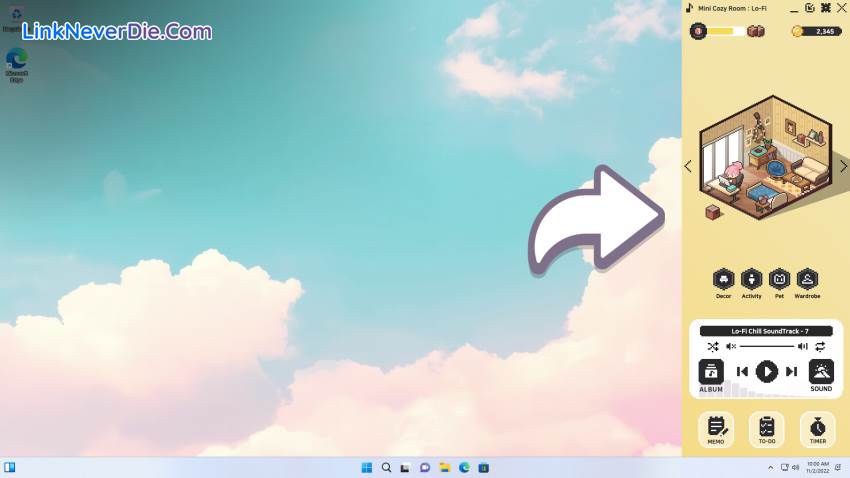Select the Pet icon
The width and height of the screenshot is (850, 478).
click(x=779, y=279)
